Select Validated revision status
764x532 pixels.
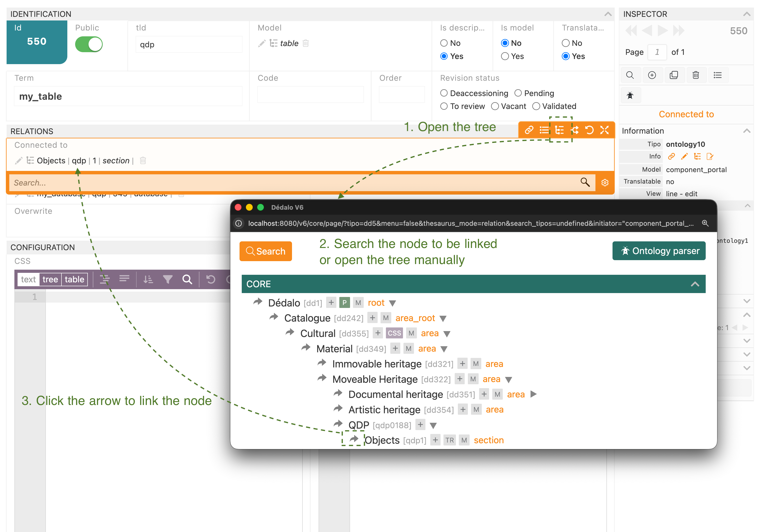[536, 106]
